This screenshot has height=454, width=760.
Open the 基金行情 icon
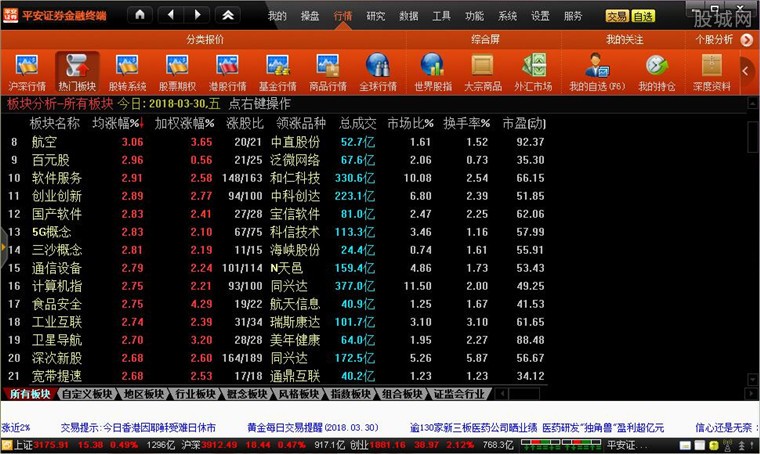point(278,73)
